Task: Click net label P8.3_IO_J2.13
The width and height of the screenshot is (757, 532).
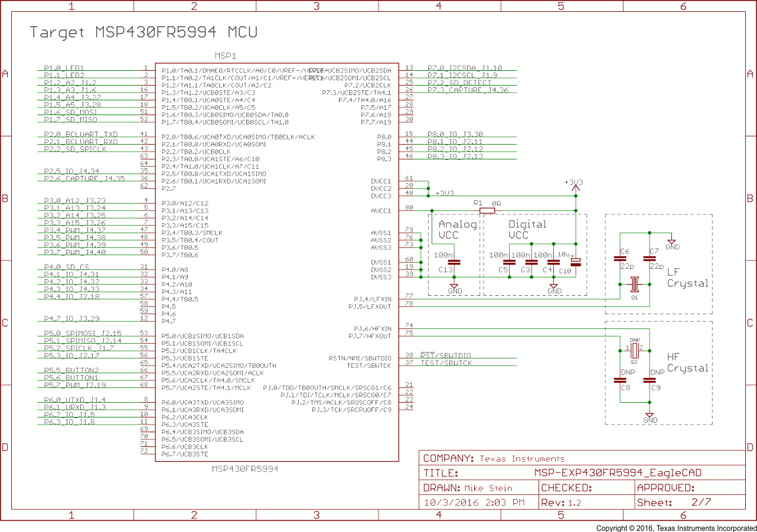Action: (x=455, y=156)
